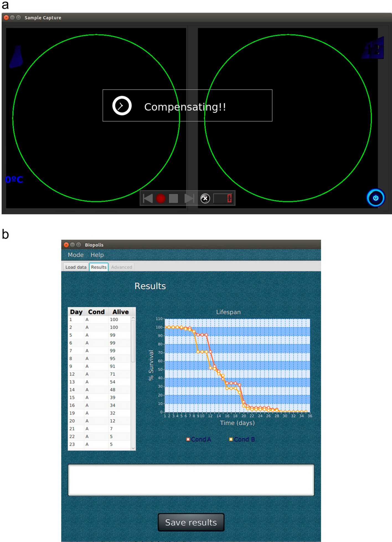This screenshot has height=542, width=392.
Task: Select the Day 22 table row
Action: coord(99,436)
